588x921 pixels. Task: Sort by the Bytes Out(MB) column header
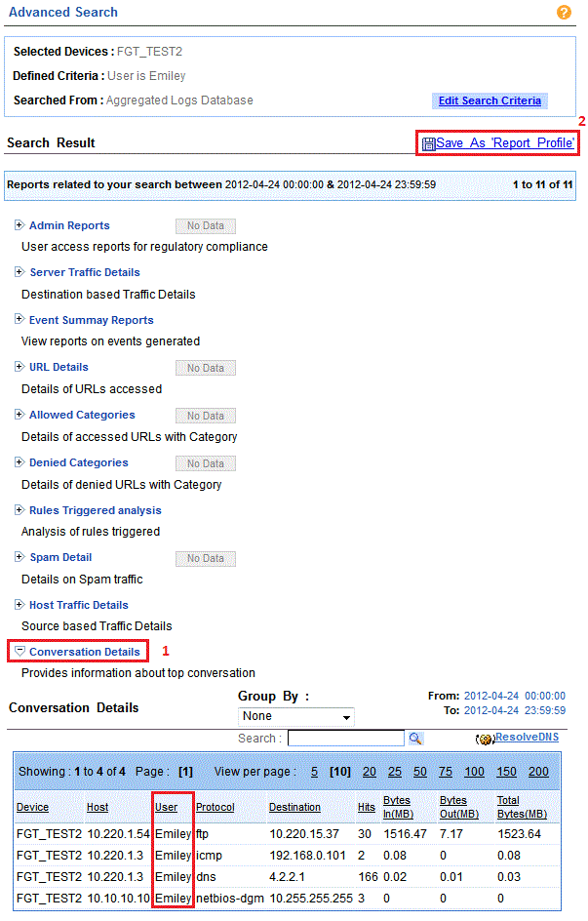point(459,808)
